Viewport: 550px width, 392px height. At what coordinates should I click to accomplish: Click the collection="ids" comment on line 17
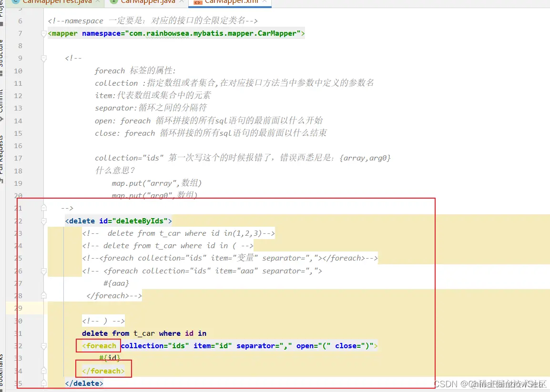point(243,158)
